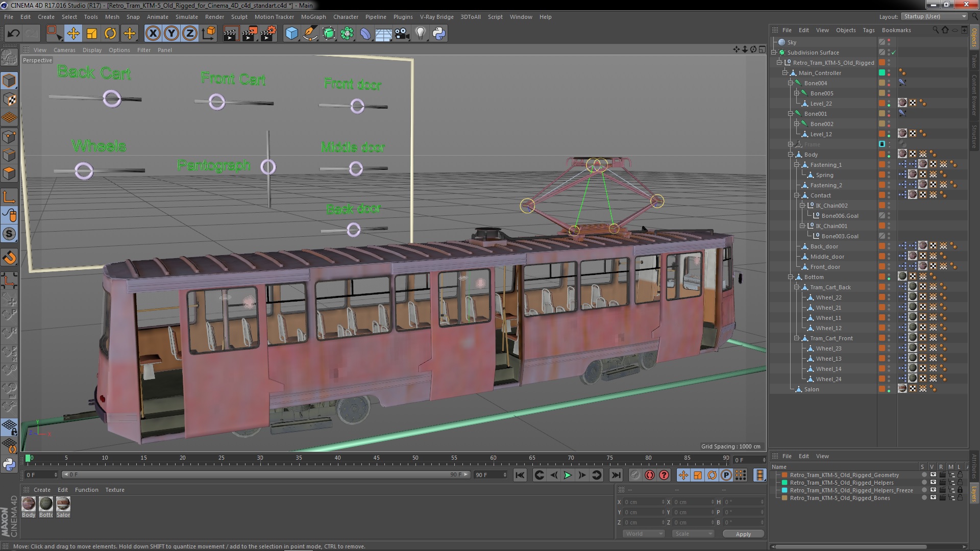Toggle the Y axis lock
980x551 pixels.
[171, 34]
